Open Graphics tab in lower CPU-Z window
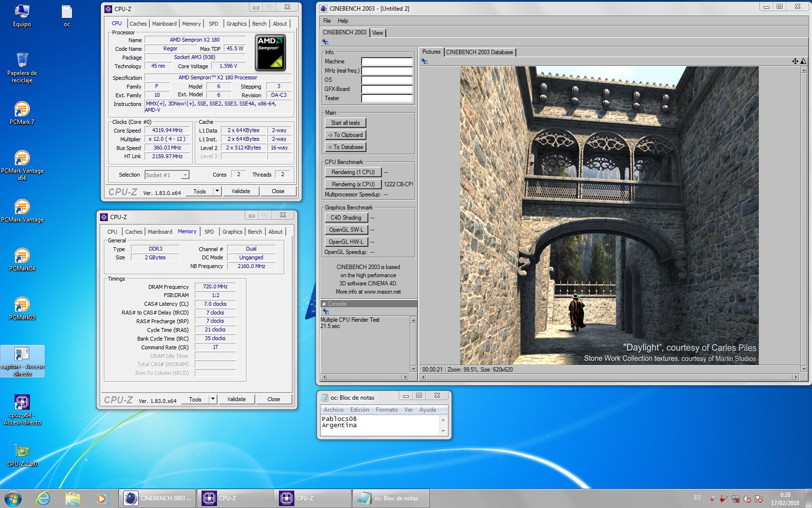 (x=232, y=232)
